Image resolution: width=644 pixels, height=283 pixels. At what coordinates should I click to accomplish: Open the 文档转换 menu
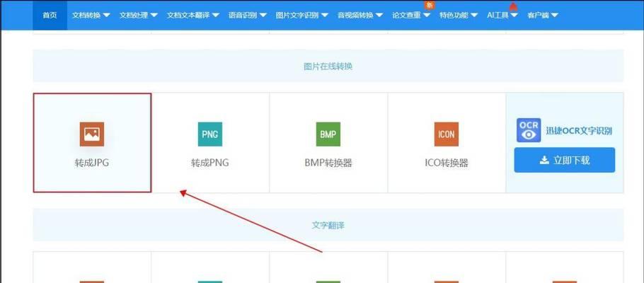point(91,15)
